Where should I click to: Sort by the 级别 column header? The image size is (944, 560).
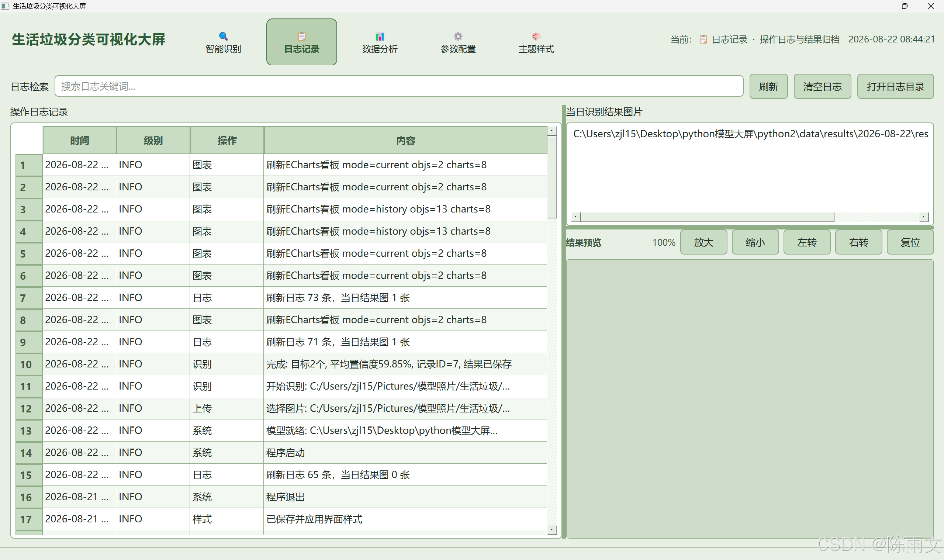coord(153,141)
